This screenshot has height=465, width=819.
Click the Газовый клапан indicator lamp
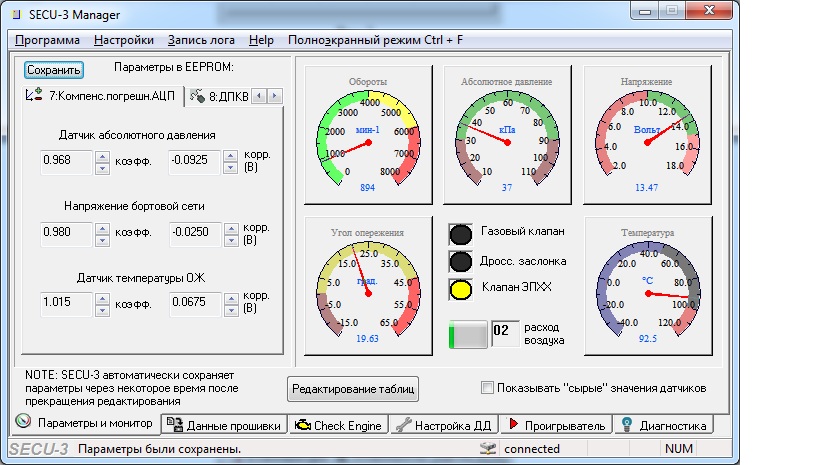461,233
